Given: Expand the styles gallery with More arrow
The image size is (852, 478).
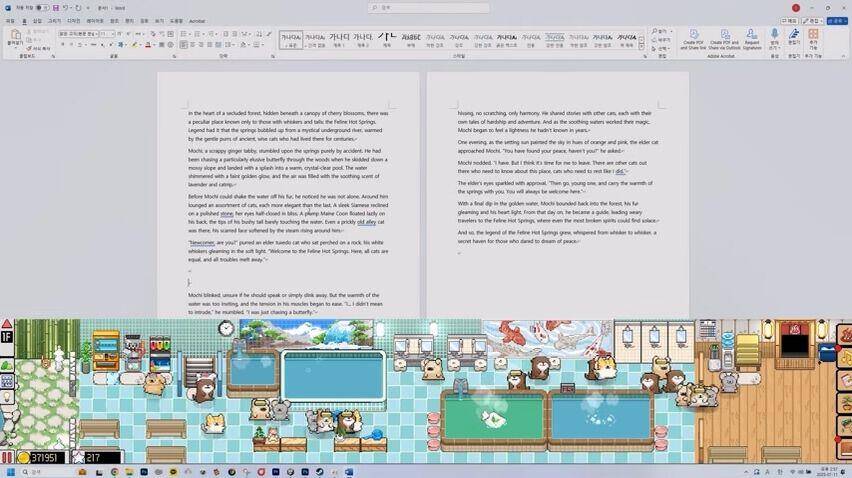Looking at the screenshot, I should 642,47.
